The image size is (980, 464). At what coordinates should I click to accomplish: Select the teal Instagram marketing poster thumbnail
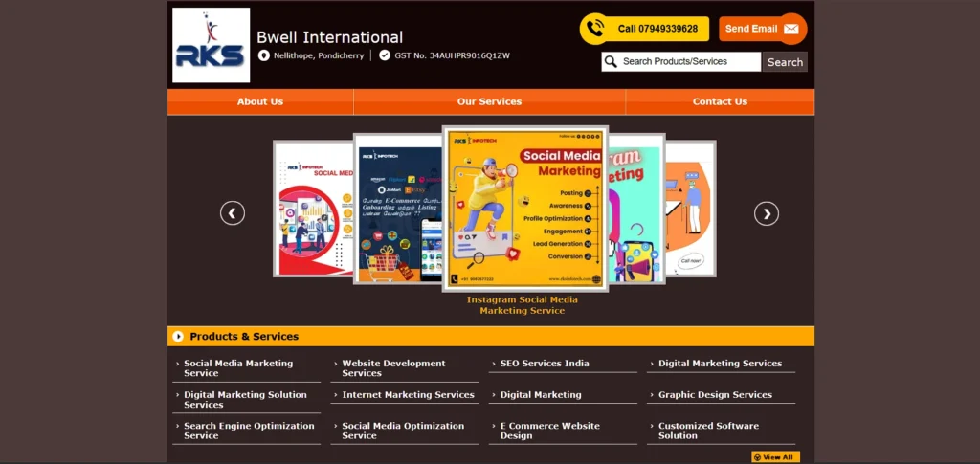(x=636, y=209)
